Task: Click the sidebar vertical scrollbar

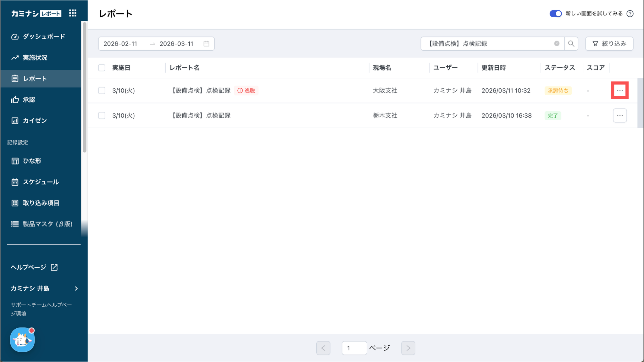Action: click(x=84, y=88)
